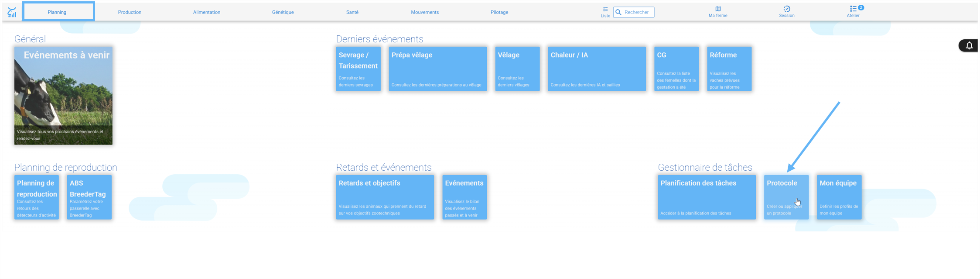Open the Production menu
980x279 pixels.
click(x=130, y=12)
